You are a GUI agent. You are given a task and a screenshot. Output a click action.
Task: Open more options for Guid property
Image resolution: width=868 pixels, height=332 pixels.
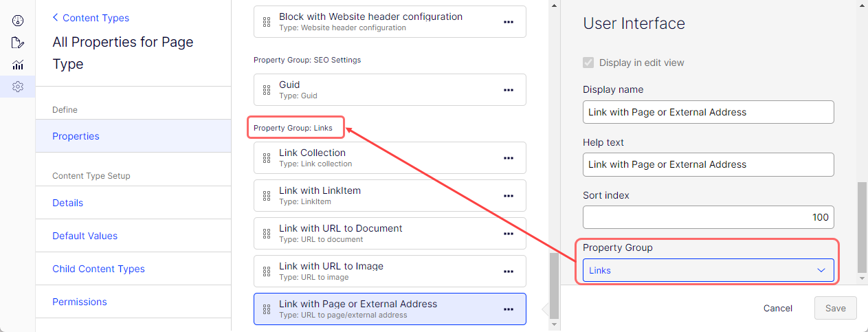[509, 90]
